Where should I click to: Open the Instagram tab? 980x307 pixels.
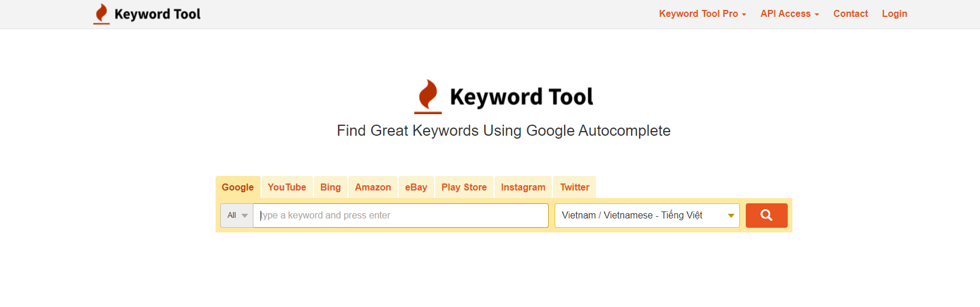click(x=523, y=187)
